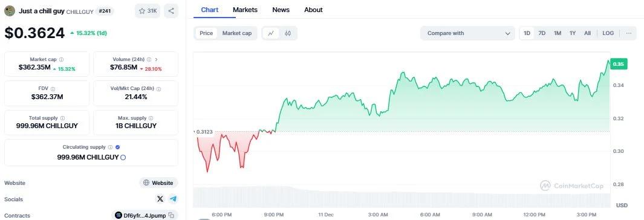Toggle chart to Market cap view
Viewport: 644px width, 220px height.
click(237, 33)
